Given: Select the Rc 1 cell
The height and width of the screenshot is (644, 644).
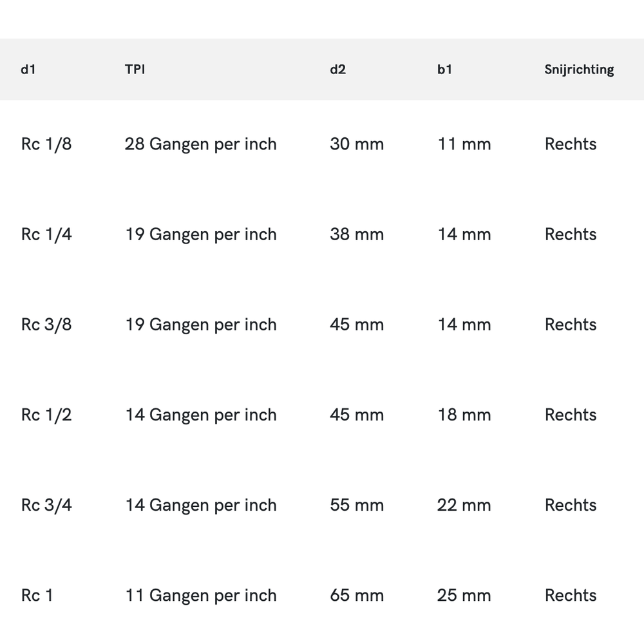Looking at the screenshot, I should coord(37,596).
